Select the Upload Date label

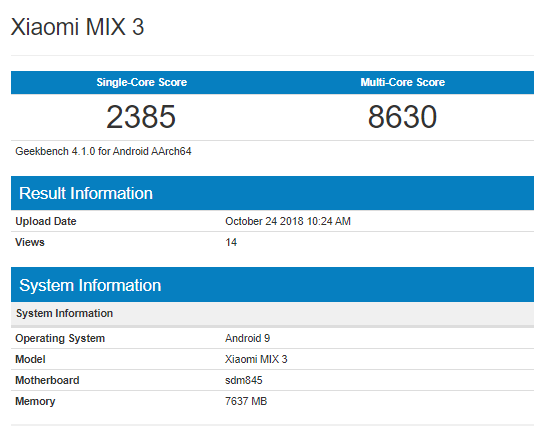46,221
